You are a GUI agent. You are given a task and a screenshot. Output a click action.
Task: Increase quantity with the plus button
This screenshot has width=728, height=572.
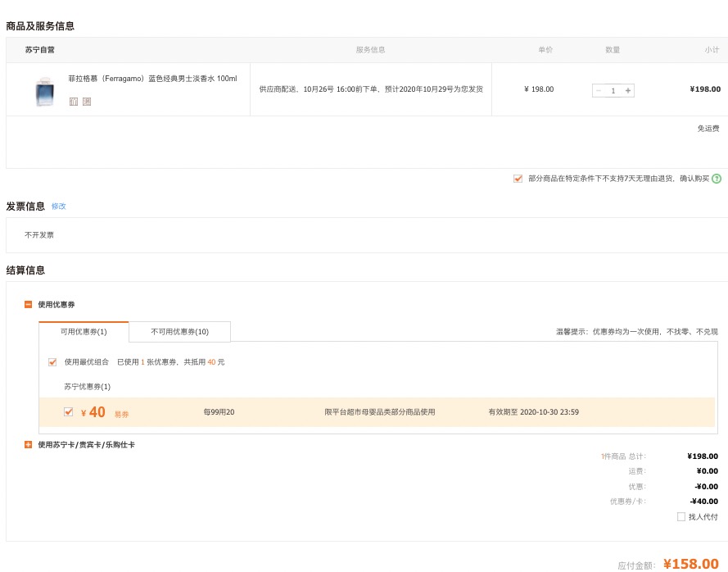(628, 91)
